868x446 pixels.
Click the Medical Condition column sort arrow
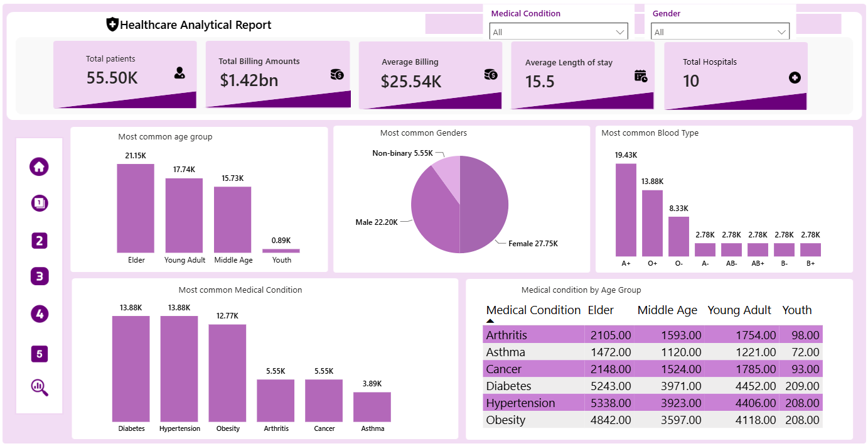[x=491, y=321]
